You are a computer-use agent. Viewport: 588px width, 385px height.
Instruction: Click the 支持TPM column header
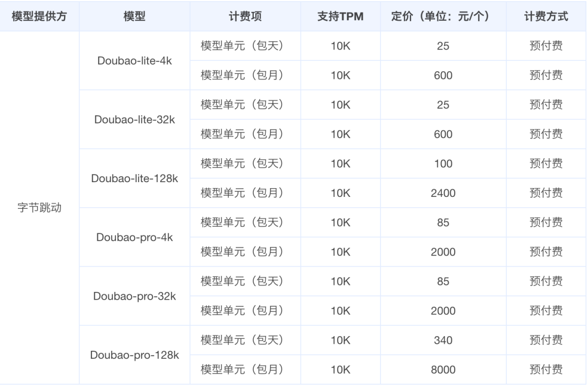[x=340, y=16]
